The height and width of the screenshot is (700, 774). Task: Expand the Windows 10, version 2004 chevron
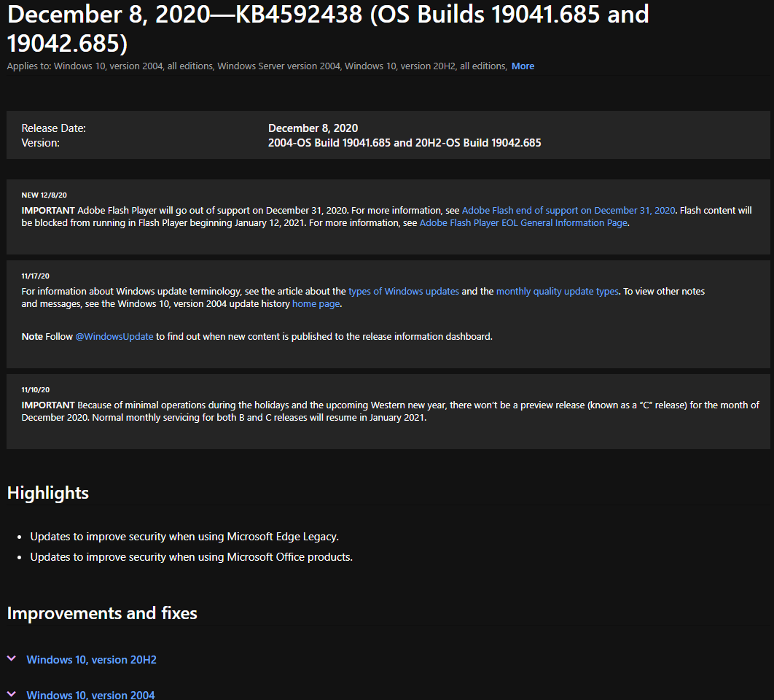[x=12, y=694]
